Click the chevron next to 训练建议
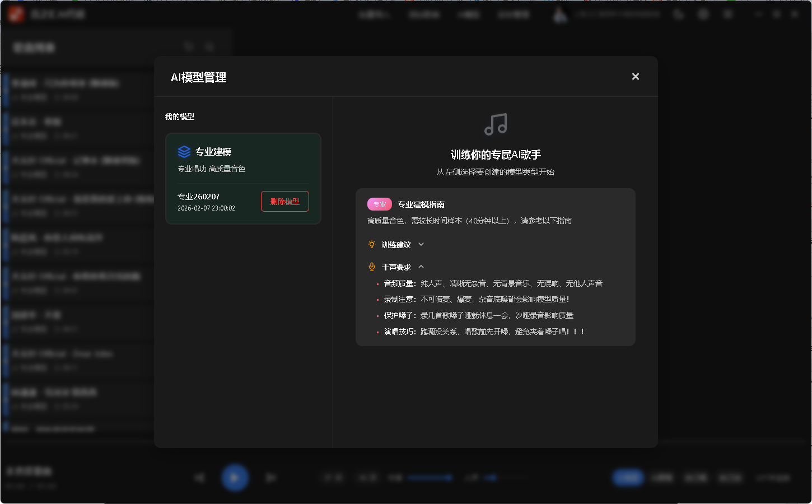The height and width of the screenshot is (504, 812). point(421,244)
